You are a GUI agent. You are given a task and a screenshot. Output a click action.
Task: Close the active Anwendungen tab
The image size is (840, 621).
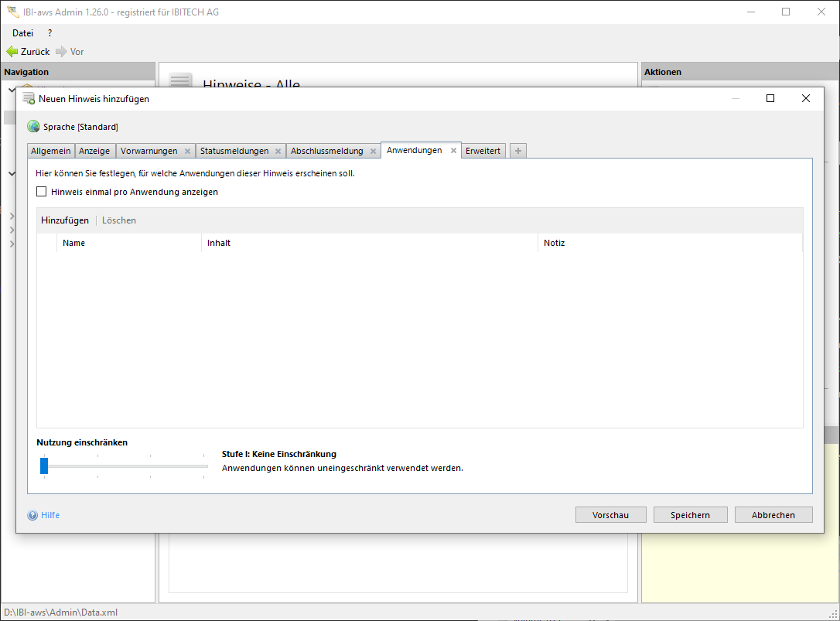click(x=454, y=151)
